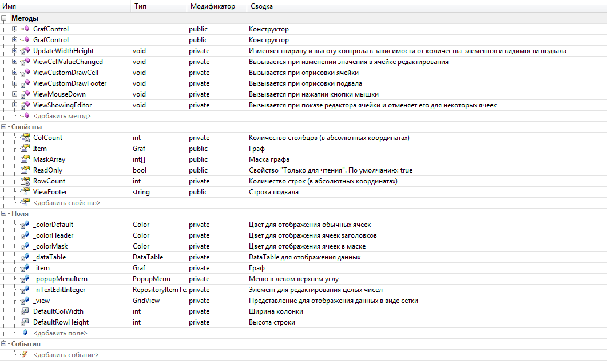Click the ViewCellValueChanged method icon

click(x=25, y=62)
